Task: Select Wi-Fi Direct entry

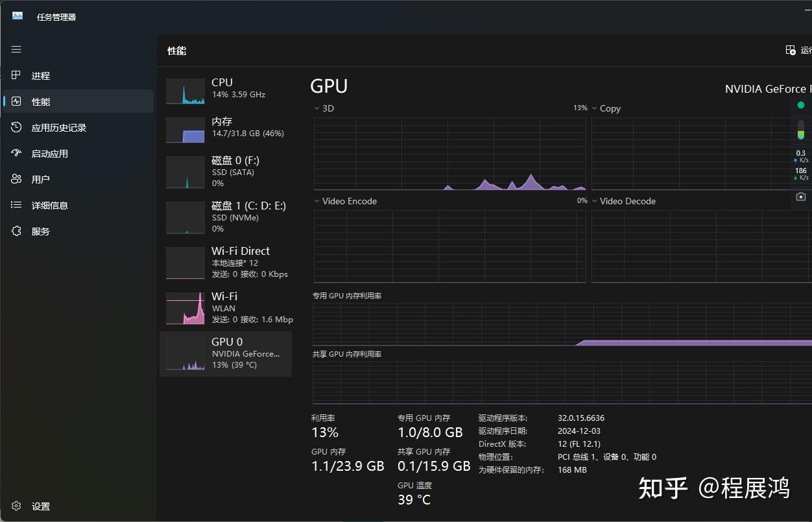Action: (226, 263)
